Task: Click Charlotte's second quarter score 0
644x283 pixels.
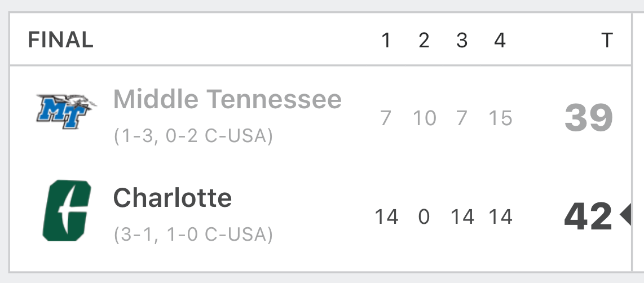Action: 424,217
